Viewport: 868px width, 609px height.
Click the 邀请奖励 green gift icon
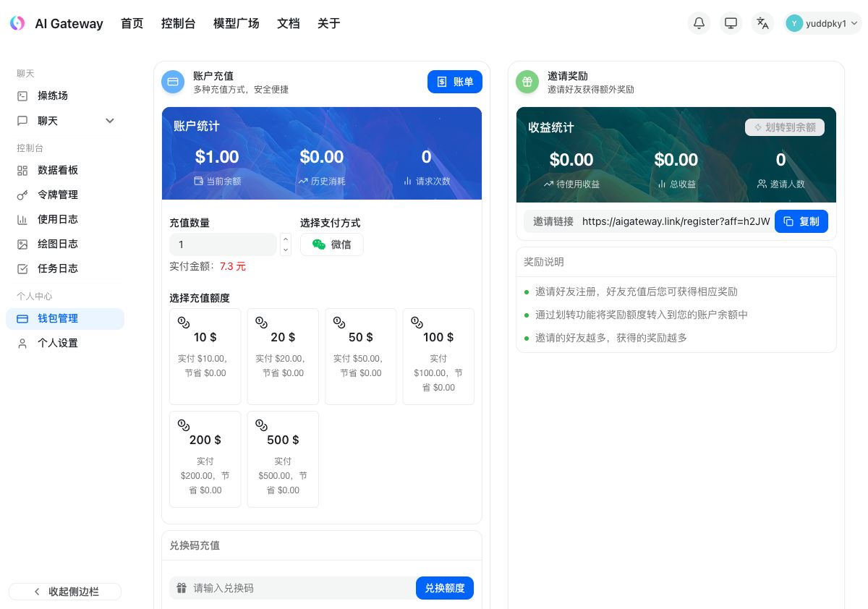(527, 82)
